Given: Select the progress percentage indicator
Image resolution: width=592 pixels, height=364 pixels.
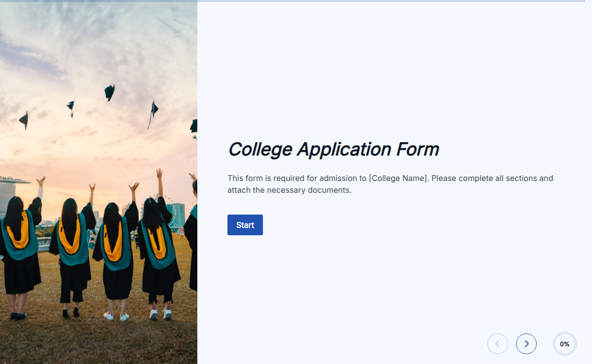Looking at the screenshot, I should (564, 344).
